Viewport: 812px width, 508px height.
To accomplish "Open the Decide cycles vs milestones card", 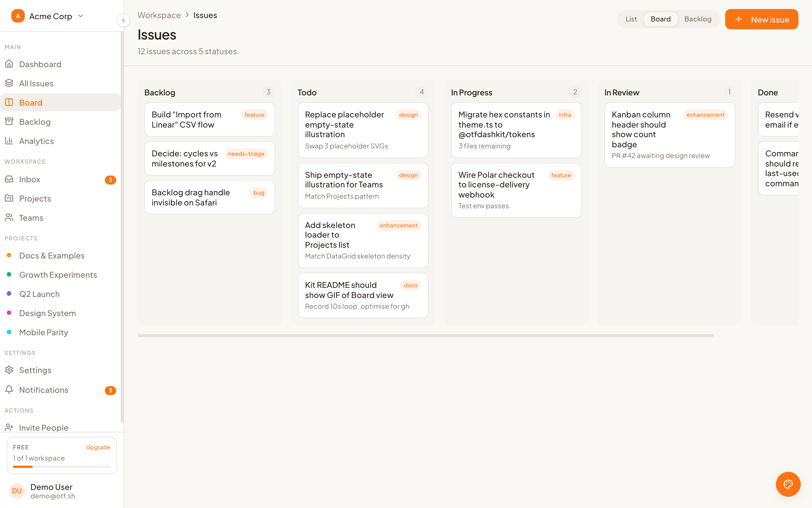I will 210,158.
